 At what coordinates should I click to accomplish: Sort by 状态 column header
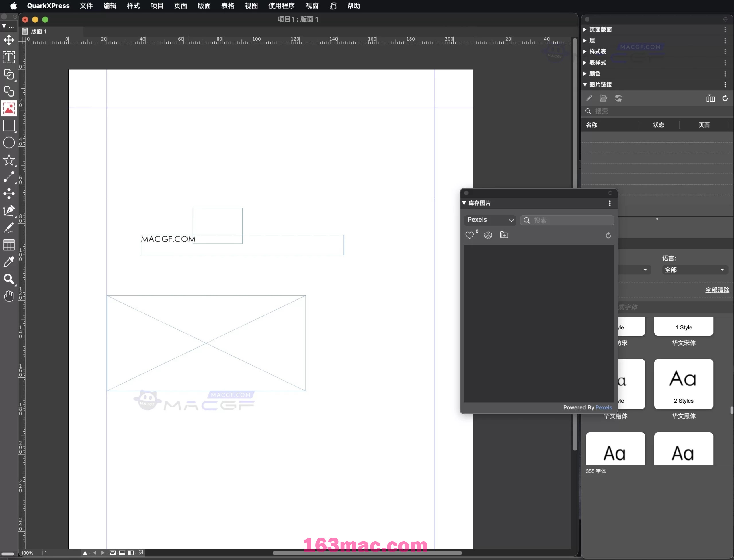[x=658, y=125]
